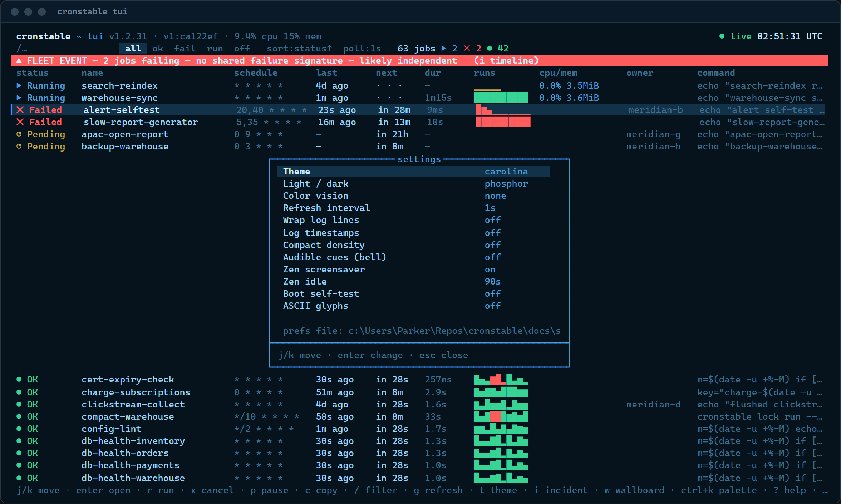Select the alert-selftest job name
This screenshot has width=841, height=504.
(122, 110)
